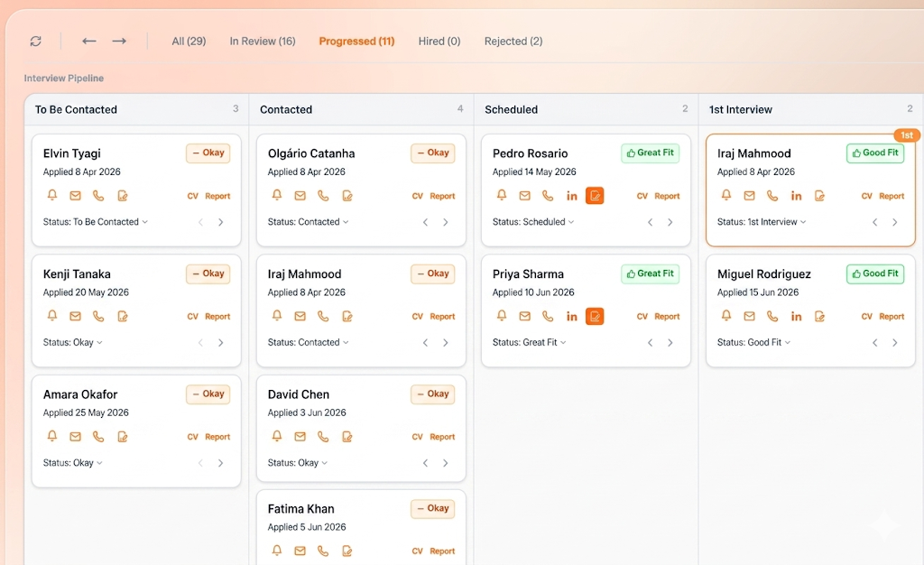Go back with the left arrow

(x=89, y=41)
